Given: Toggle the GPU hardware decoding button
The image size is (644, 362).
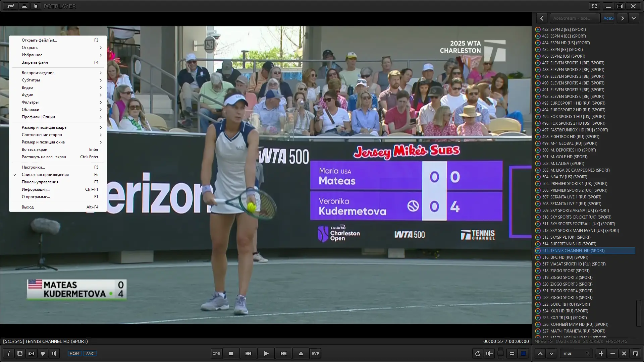Looking at the screenshot, I should point(216,353).
